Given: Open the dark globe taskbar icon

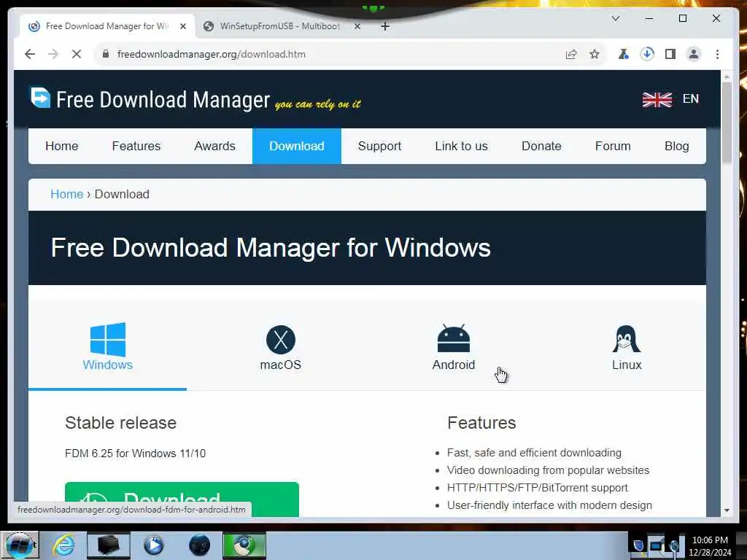Looking at the screenshot, I should (x=200, y=545).
